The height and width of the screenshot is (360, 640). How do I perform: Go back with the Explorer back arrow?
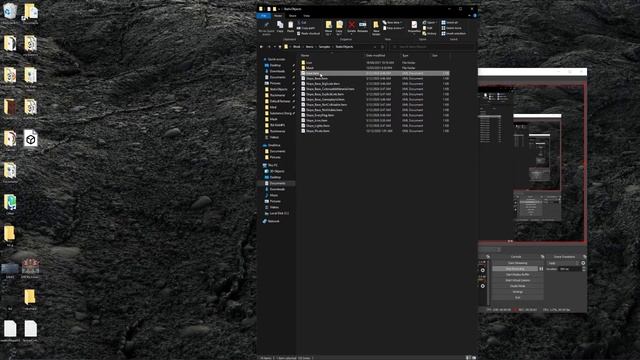point(262,47)
